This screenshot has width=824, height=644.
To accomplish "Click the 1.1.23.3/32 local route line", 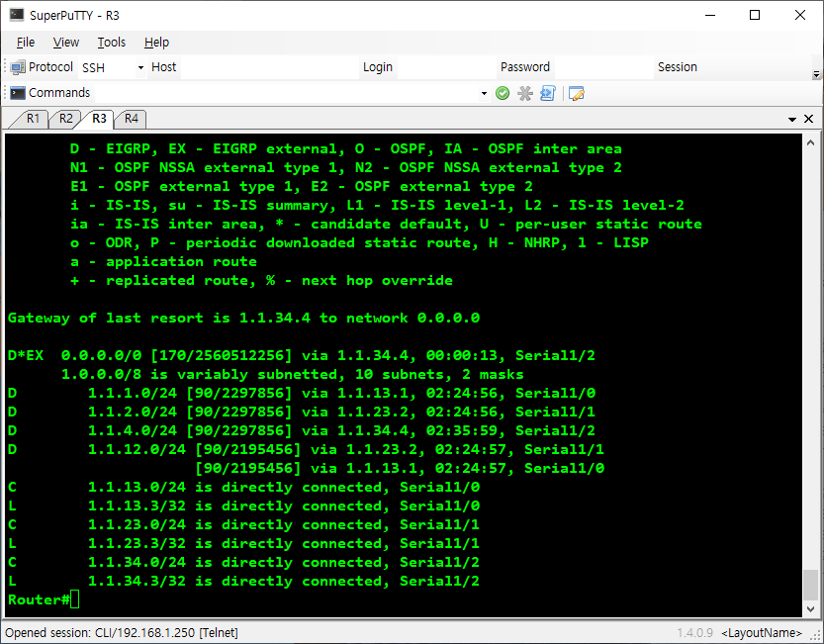I will (243, 543).
